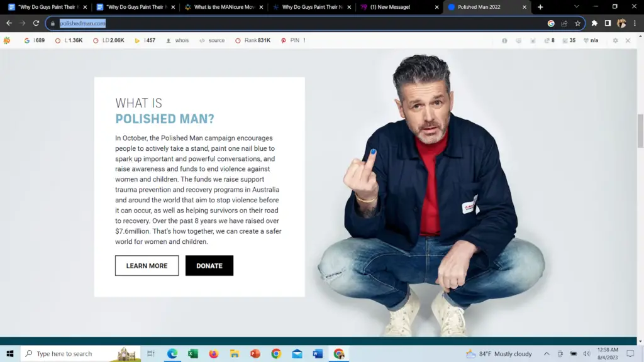The image size is (644, 362).
Task: Click the Google icon in the address bar
Action: pyautogui.click(x=551, y=23)
